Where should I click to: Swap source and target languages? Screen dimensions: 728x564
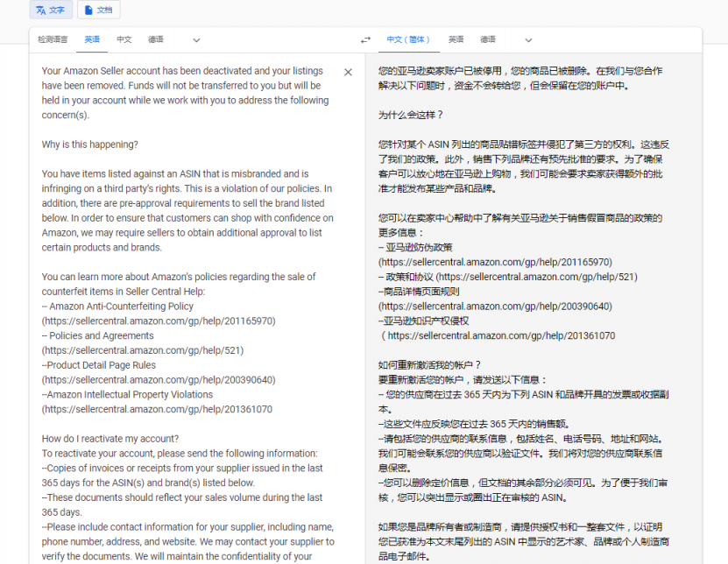[x=366, y=40]
